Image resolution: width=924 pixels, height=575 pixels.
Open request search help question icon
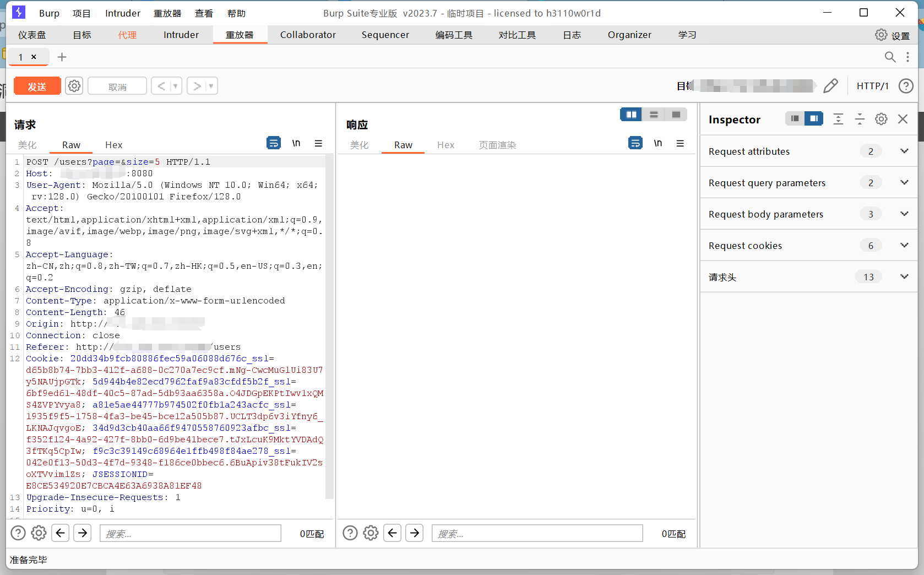click(x=18, y=533)
